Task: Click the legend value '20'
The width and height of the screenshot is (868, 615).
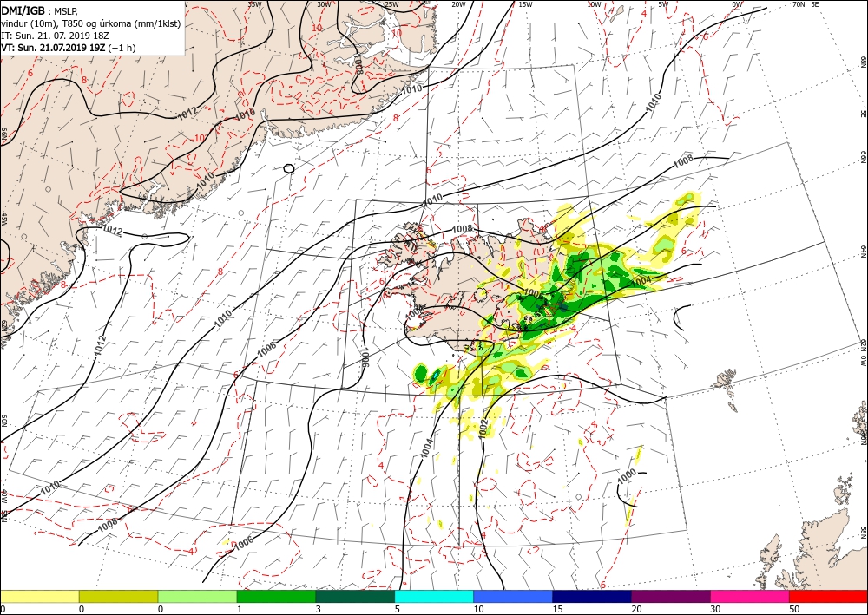Action: (636, 609)
